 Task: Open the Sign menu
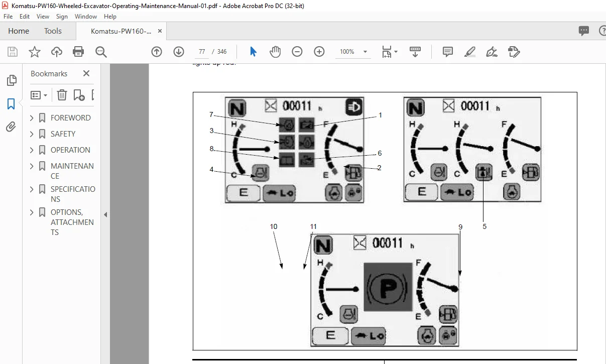[62, 17]
